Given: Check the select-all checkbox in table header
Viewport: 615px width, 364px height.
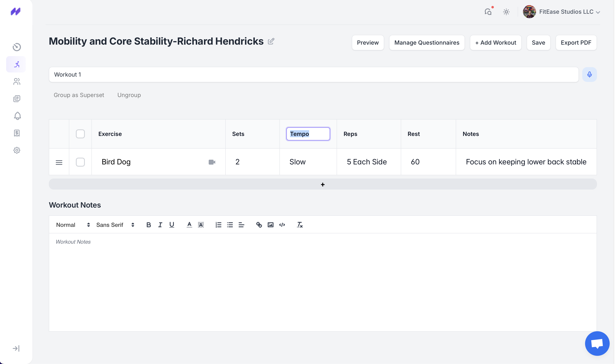Looking at the screenshot, I should tap(80, 134).
